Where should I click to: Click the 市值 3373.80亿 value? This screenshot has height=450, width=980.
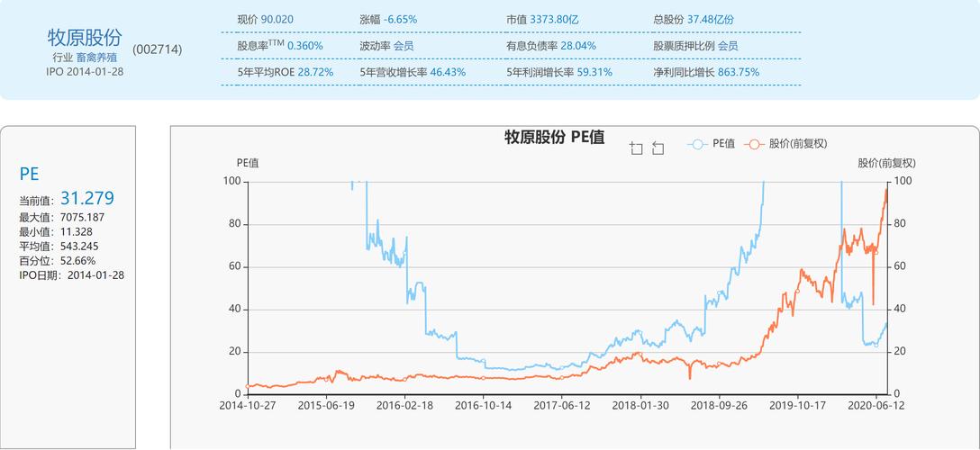(x=554, y=19)
